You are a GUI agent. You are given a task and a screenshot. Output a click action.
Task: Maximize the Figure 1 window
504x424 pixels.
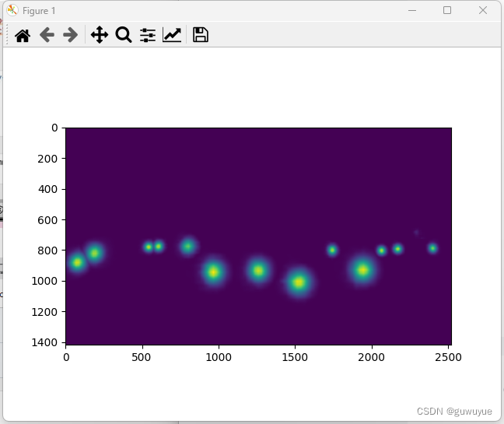tap(447, 10)
